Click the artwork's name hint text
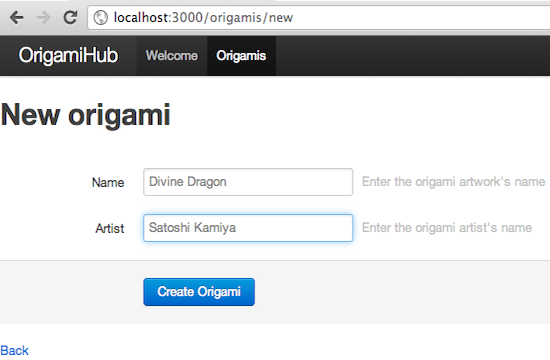Image resolution: width=550 pixels, height=360 pixels. coord(454,182)
